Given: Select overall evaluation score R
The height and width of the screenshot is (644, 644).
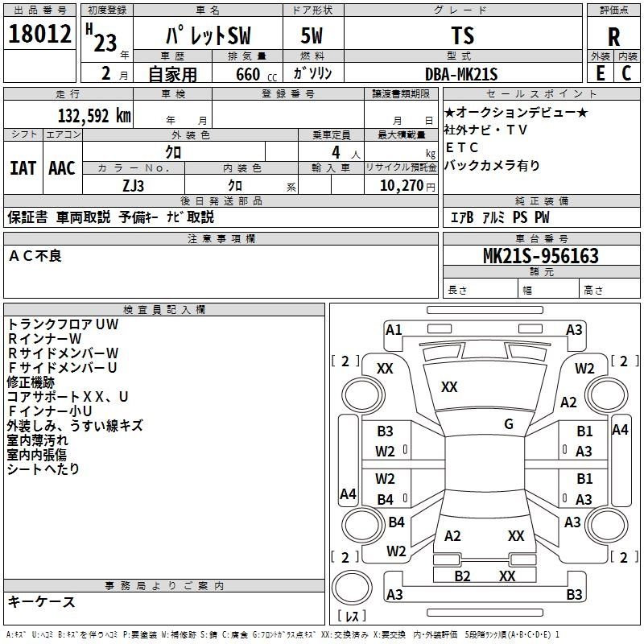Looking at the screenshot, I should point(613,37).
